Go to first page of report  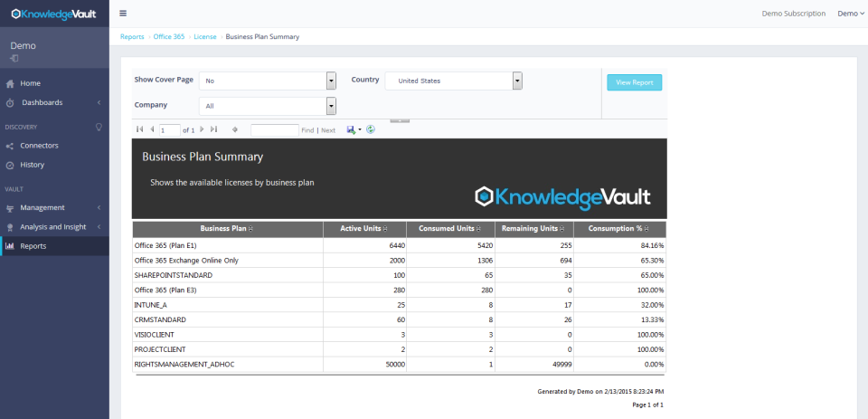139,129
